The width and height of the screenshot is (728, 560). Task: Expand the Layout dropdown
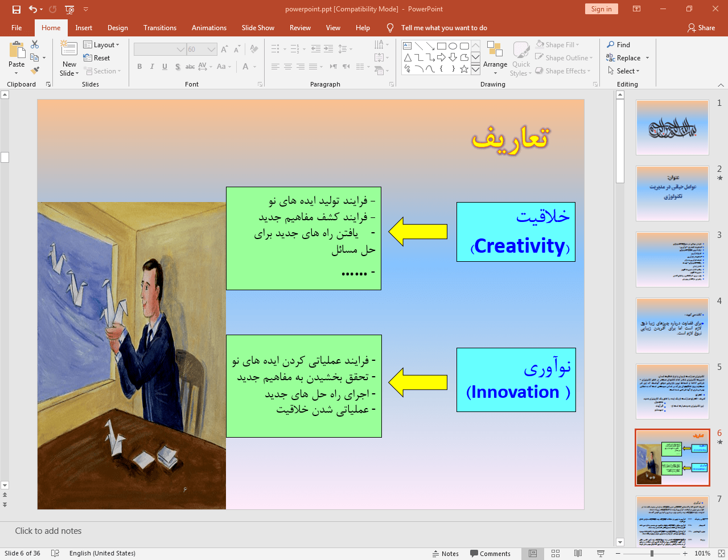pos(102,44)
